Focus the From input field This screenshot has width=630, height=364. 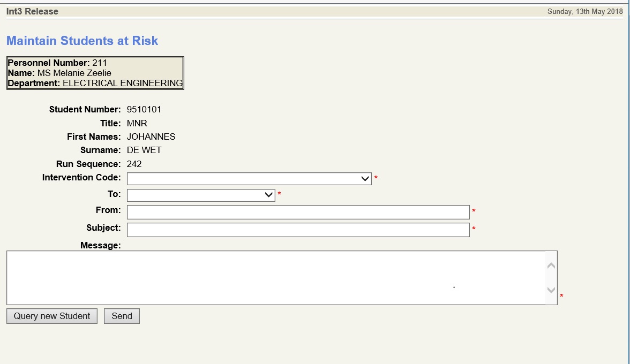pyautogui.click(x=298, y=212)
